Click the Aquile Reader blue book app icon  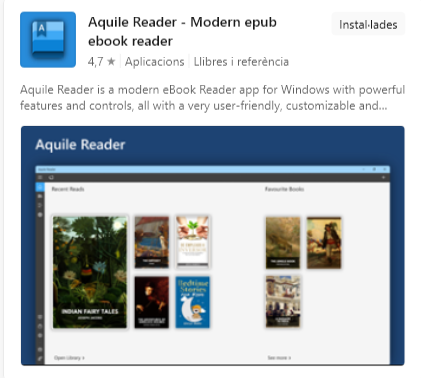[48, 40]
